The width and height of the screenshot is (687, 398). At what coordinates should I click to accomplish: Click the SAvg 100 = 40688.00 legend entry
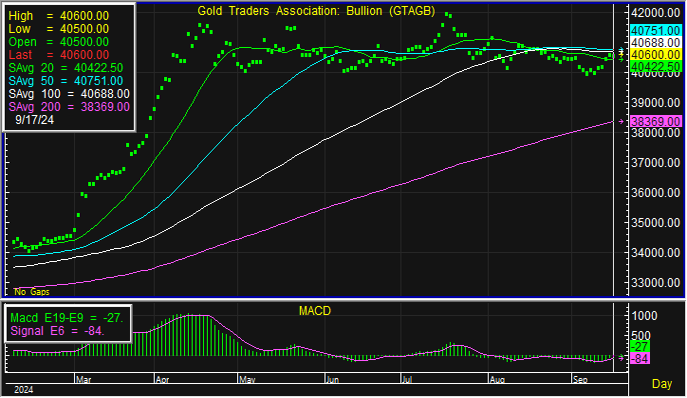click(69, 94)
